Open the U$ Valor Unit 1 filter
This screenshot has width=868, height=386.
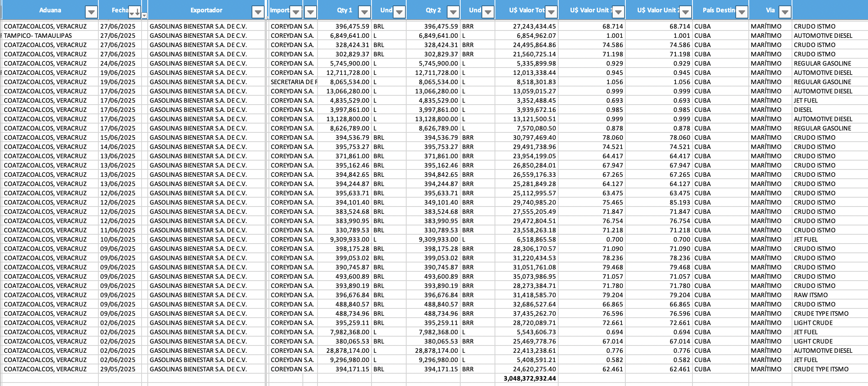coord(618,12)
